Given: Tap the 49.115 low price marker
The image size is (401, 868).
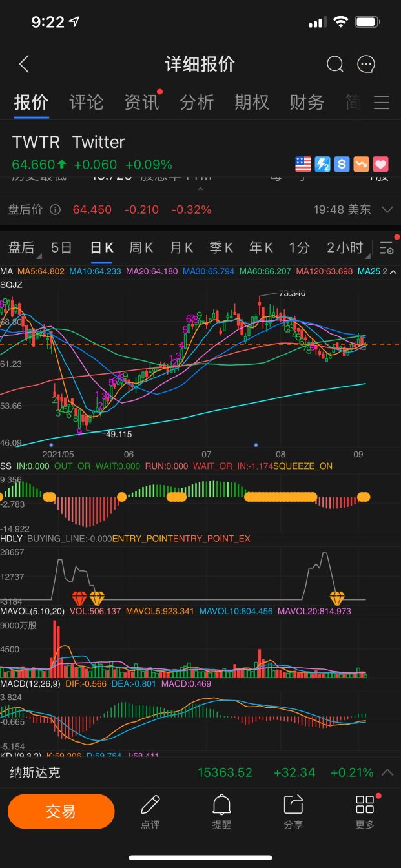Looking at the screenshot, I should 119,435.
